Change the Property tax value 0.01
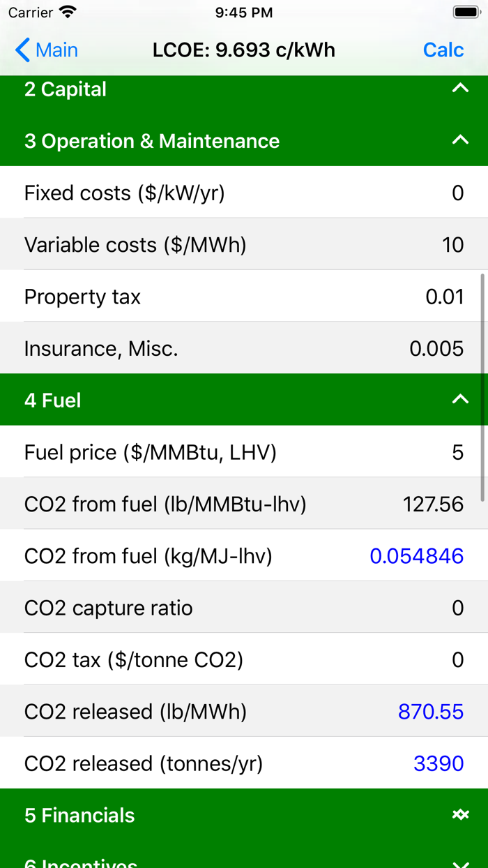Viewport: 488px width, 868px height. coord(444,297)
